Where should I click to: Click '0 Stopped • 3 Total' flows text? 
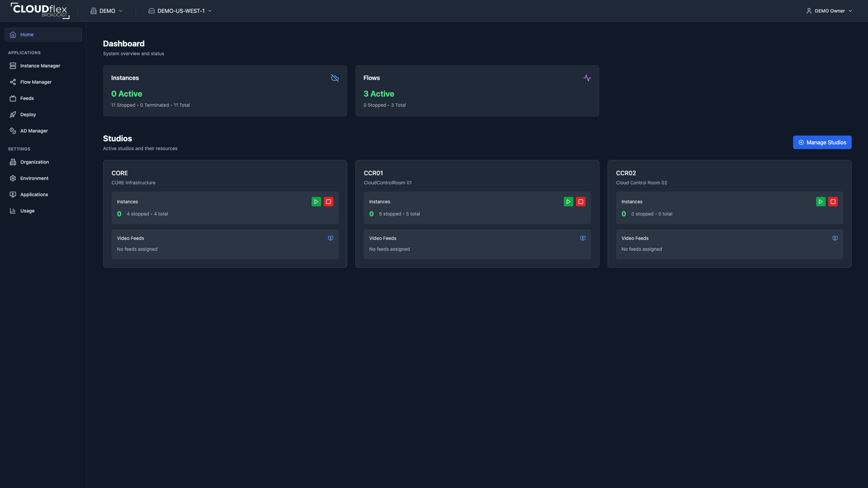click(x=384, y=105)
